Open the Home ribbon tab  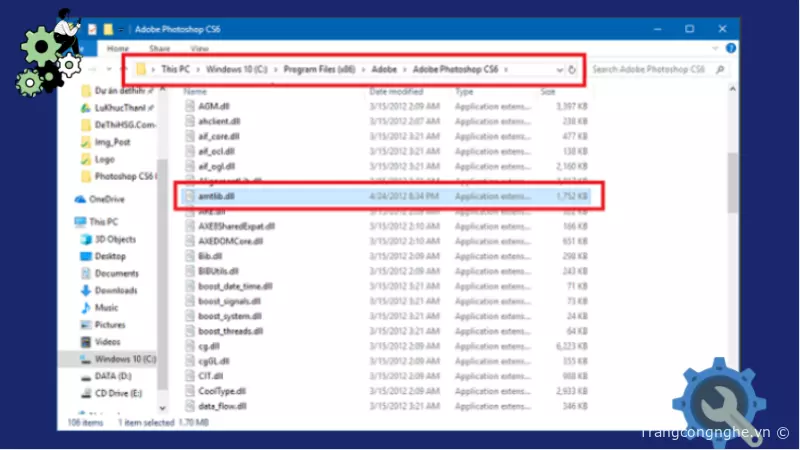(118, 47)
